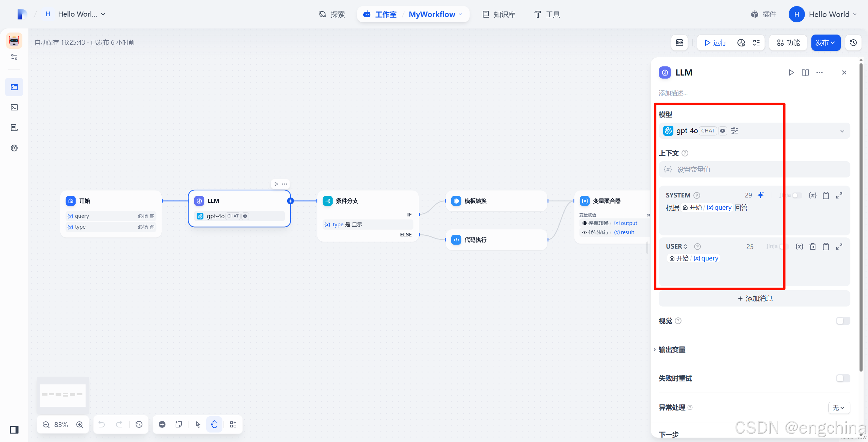The height and width of the screenshot is (442, 868).
Task: Go to the 知识库 tab
Action: click(x=499, y=14)
